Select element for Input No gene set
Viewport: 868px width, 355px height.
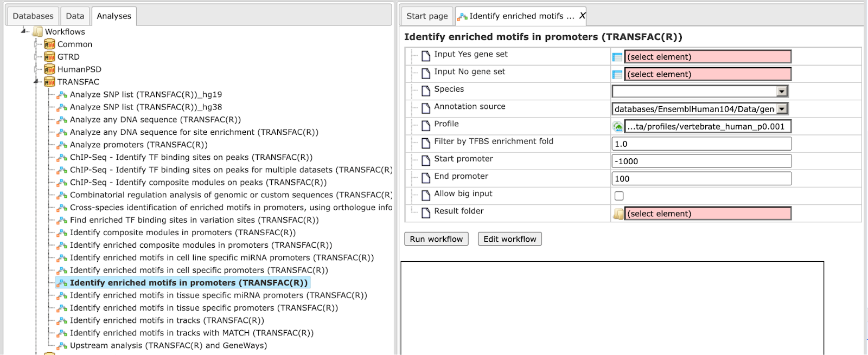click(708, 74)
